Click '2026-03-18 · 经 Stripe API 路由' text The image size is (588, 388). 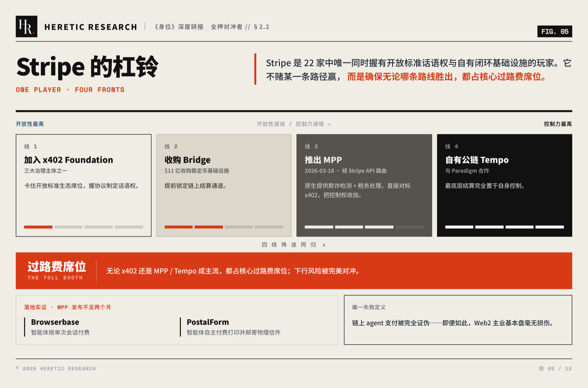(345, 171)
